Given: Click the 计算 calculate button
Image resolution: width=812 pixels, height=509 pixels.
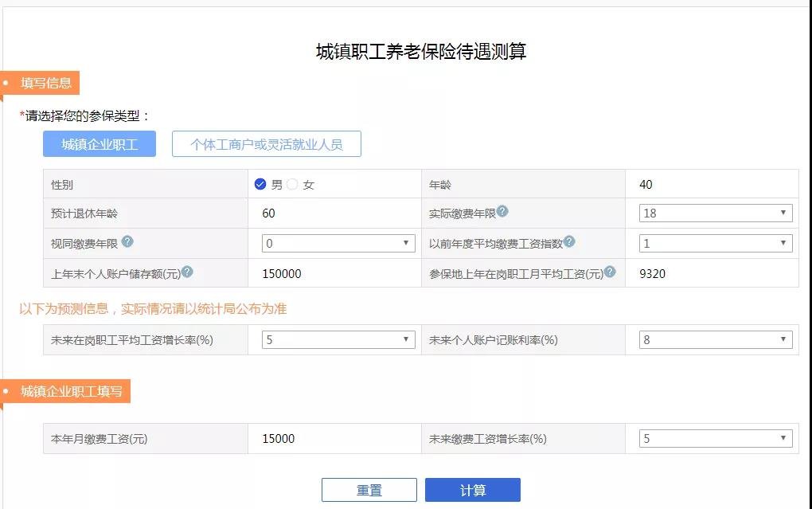Looking at the screenshot, I should click(474, 489).
